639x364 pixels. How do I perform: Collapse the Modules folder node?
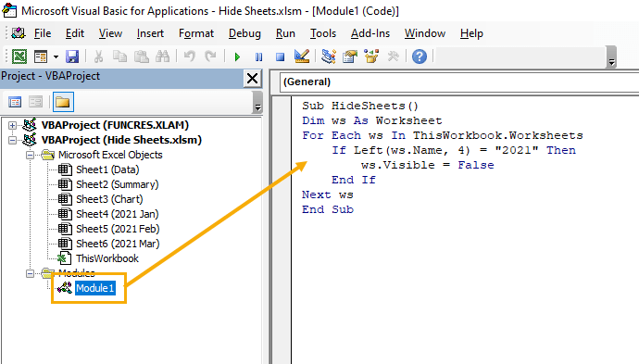[x=31, y=273]
